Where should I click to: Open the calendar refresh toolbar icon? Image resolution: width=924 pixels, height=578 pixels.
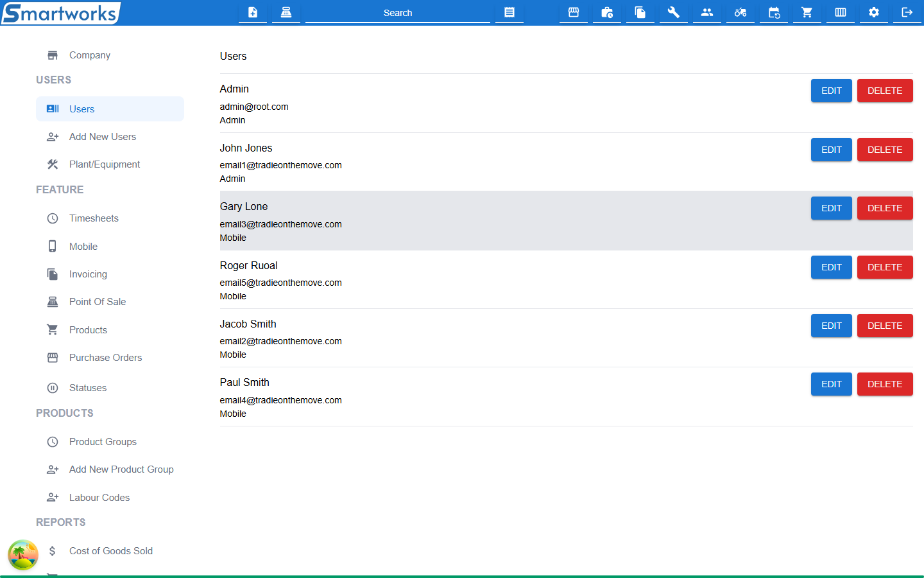tap(774, 12)
